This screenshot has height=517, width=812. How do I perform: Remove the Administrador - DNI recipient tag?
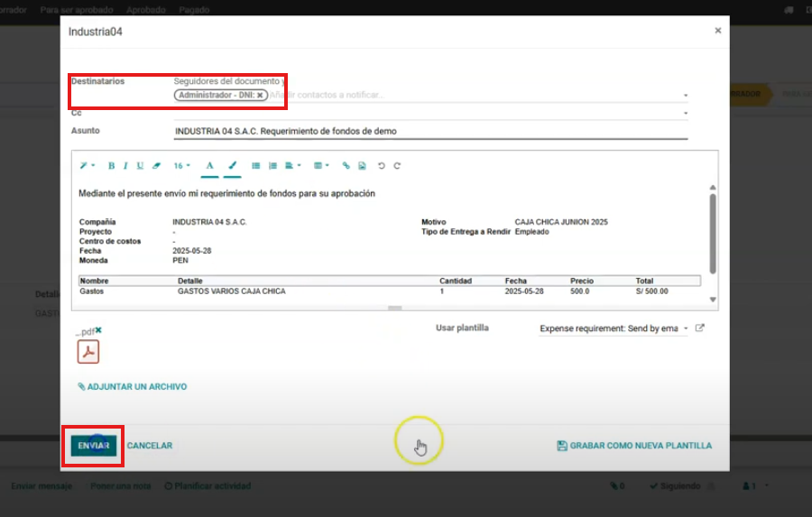pyautogui.click(x=260, y=95)
